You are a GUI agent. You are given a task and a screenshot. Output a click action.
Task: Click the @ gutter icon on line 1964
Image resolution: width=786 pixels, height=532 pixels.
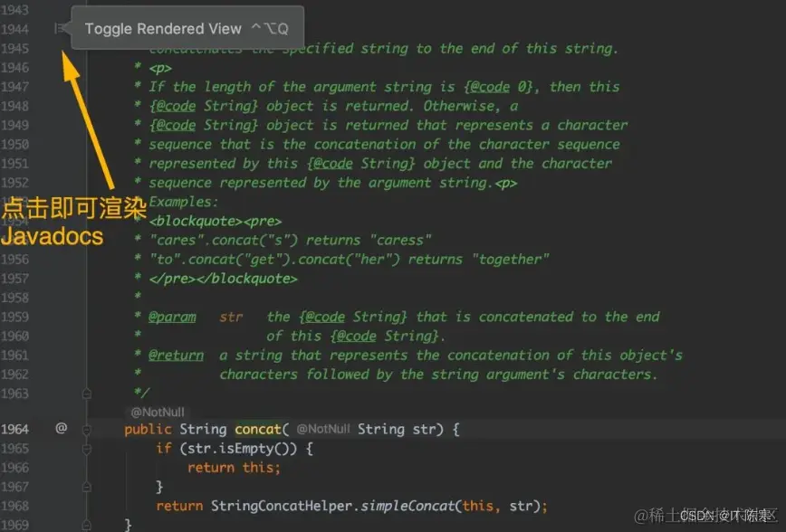click(62, 428)
